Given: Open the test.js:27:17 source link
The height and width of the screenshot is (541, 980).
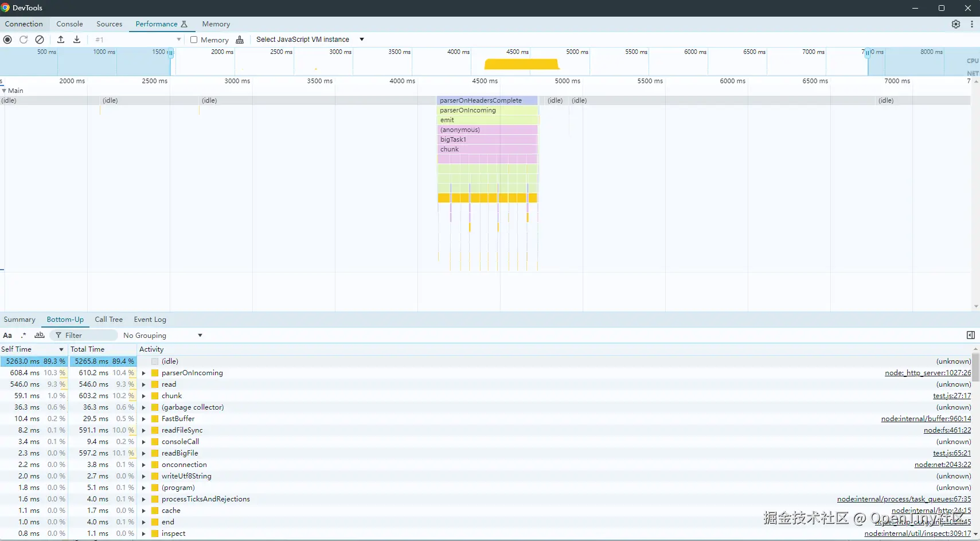Looking at the screenshot, I should (952, 396).
